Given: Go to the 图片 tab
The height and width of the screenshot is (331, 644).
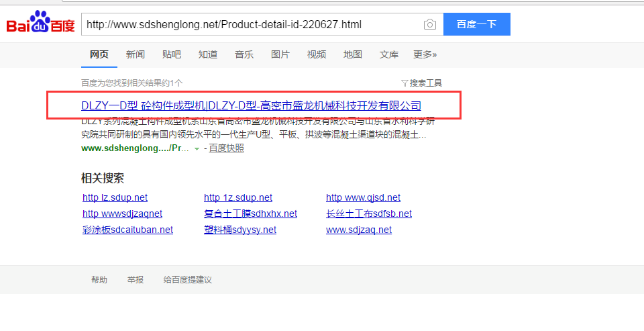Looking at the screenshot, I should 280,54.
